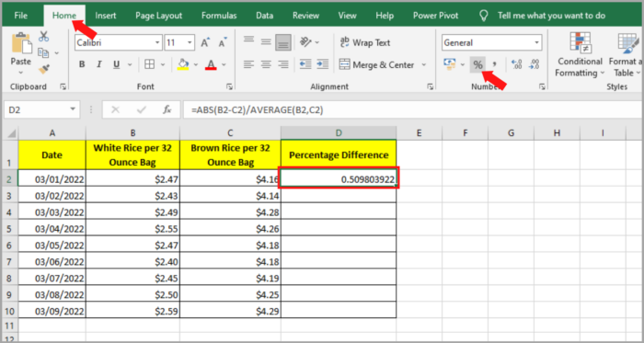644x343 pixels.
Task: Switch to the Formulas tab
Action: tap(219, 16)
